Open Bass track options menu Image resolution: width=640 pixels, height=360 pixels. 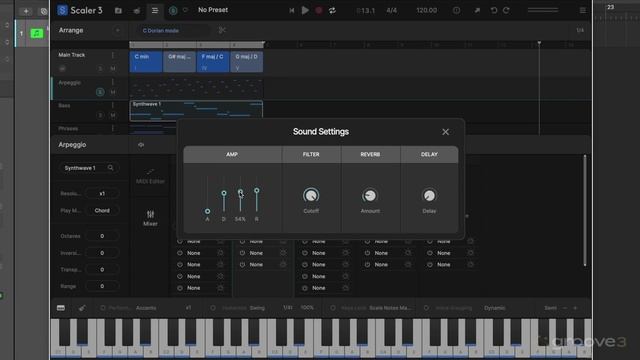113,105
